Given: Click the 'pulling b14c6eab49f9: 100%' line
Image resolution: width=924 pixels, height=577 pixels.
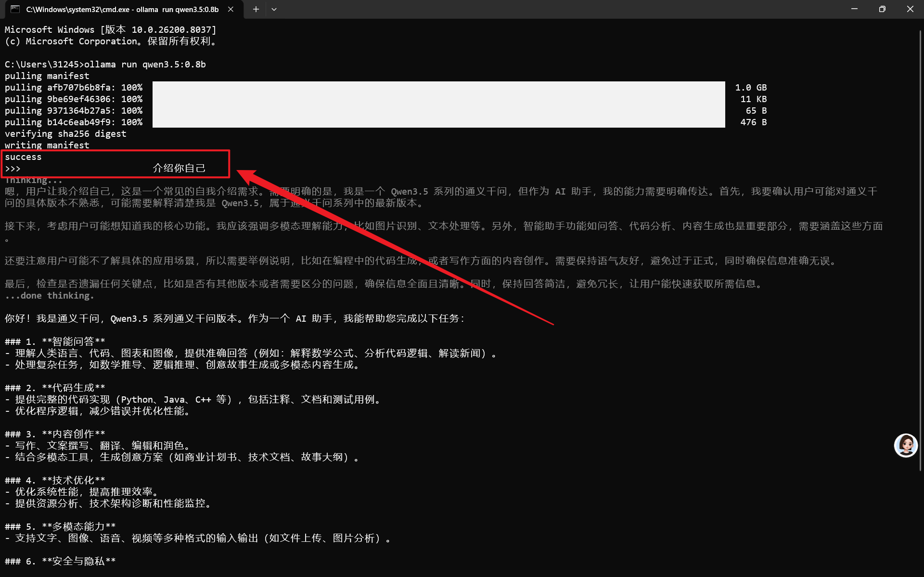Looking at the screenshot, I should pos(74,122).
